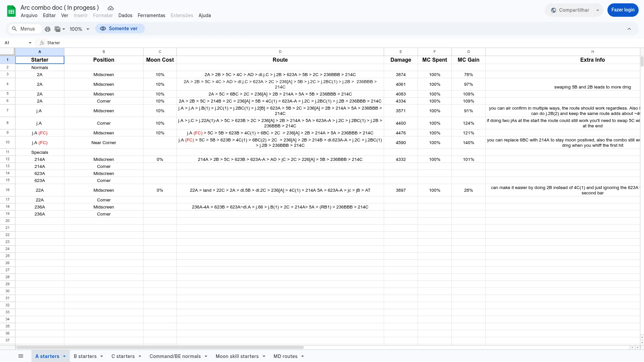Open the Ferramentas menu
Screen dimensions: 644x362
tap(151, 15)
